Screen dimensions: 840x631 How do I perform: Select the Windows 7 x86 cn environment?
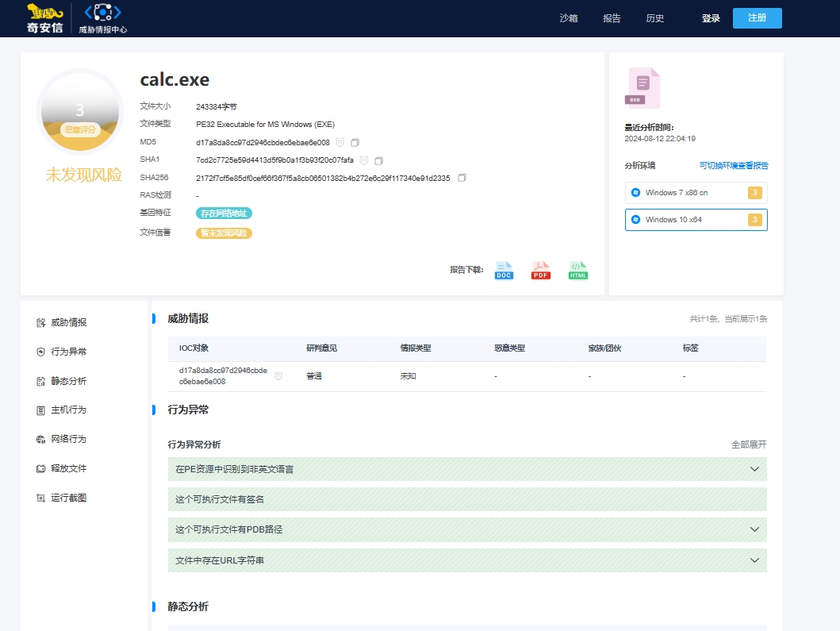696,192
